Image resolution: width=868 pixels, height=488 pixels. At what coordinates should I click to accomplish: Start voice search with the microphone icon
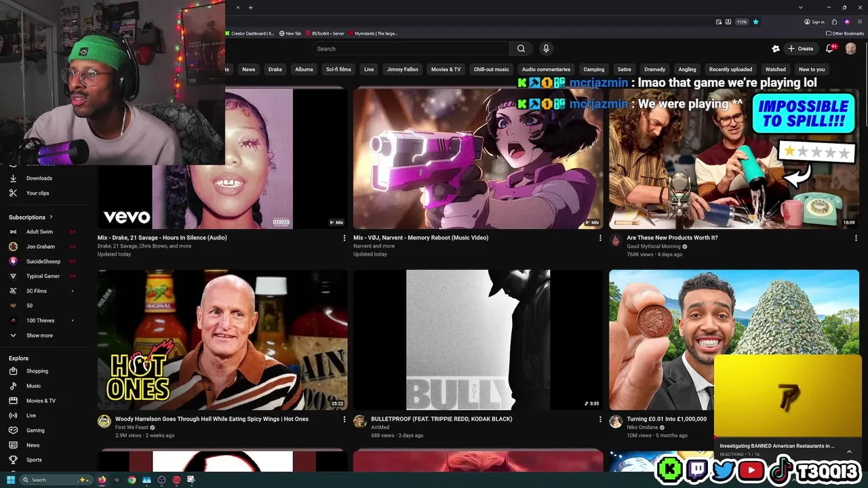coord(546,49)
